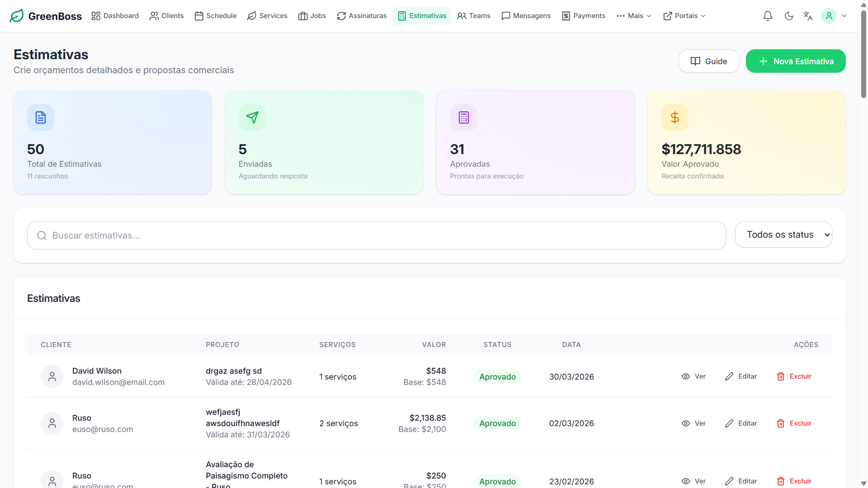Click the document icon on Total card
The image size is (868, 488).
click(x=41, y=117)
